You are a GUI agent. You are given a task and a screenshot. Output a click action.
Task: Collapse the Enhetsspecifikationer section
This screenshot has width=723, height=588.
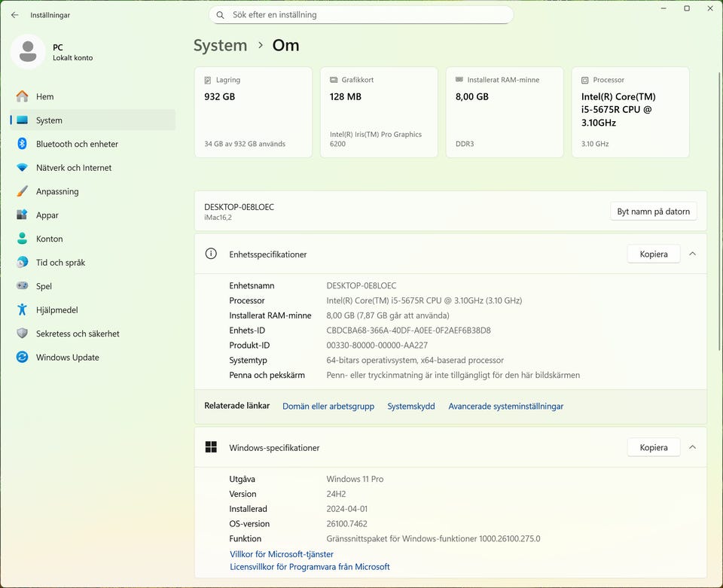[692, 254]
